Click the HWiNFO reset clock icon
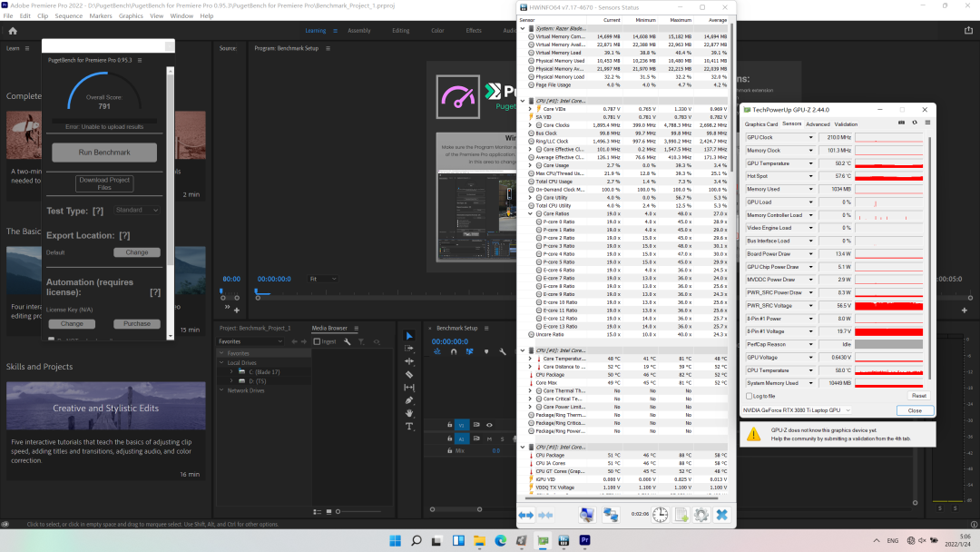The width and height of the screenshot is (980, 552). 660,515
